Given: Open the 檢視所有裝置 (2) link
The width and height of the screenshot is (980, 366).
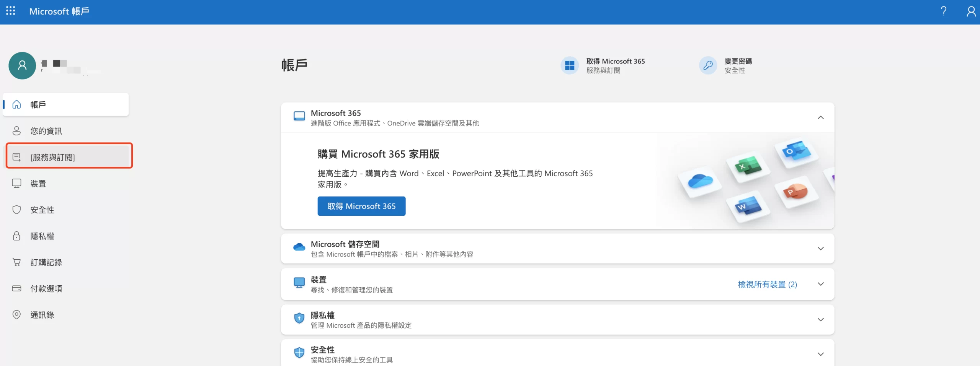Looking at the screenshot, I should click(x=767, y=285).
